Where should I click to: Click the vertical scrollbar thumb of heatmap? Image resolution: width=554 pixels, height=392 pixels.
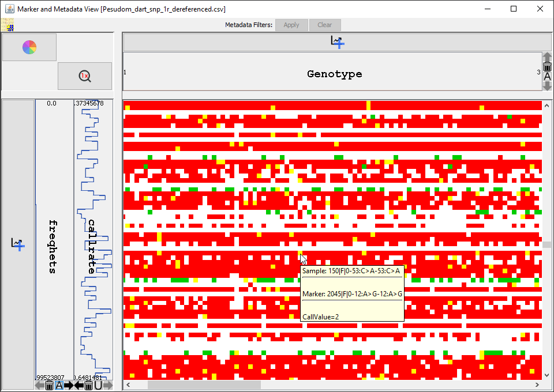coord(546,244)
